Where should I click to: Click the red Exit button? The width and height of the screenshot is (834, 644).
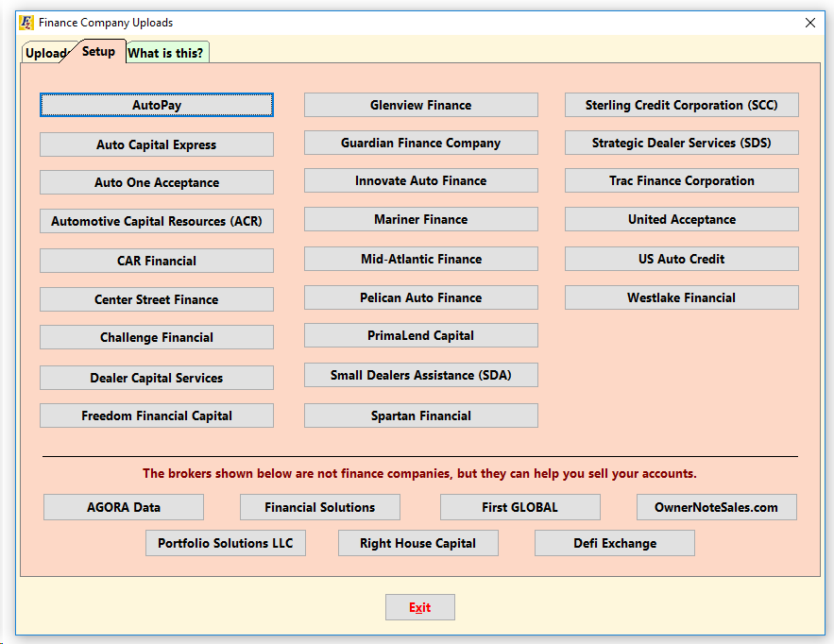[420, 607]
